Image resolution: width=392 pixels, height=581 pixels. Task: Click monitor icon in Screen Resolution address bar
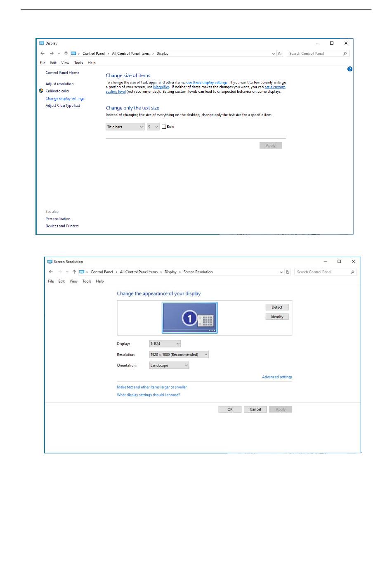[x=82, y=272]
